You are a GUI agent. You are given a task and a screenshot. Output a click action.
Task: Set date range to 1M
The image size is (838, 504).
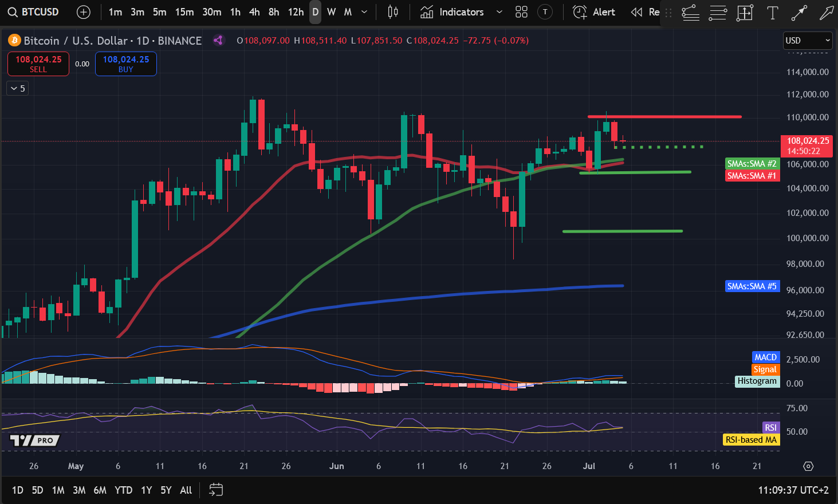click(58, 490)
